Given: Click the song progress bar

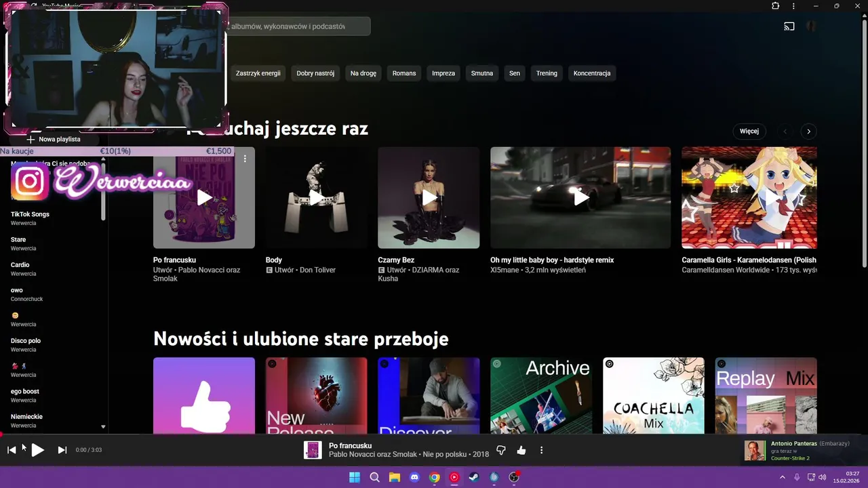Looking at the screenshot, I should (434, 435).
